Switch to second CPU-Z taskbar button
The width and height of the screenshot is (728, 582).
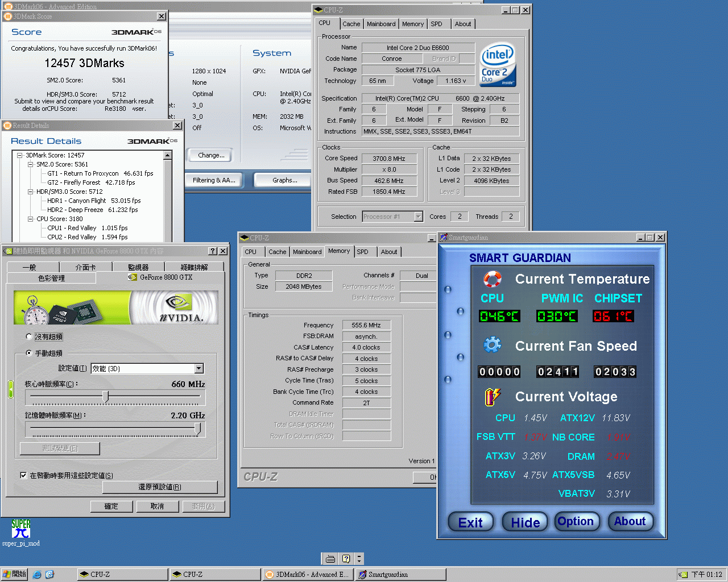click(216, 575)
